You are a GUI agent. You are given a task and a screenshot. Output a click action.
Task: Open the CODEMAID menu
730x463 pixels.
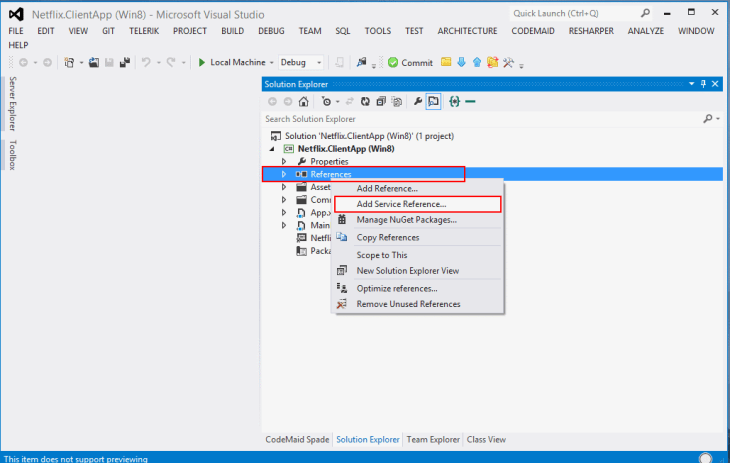[533, 31]
